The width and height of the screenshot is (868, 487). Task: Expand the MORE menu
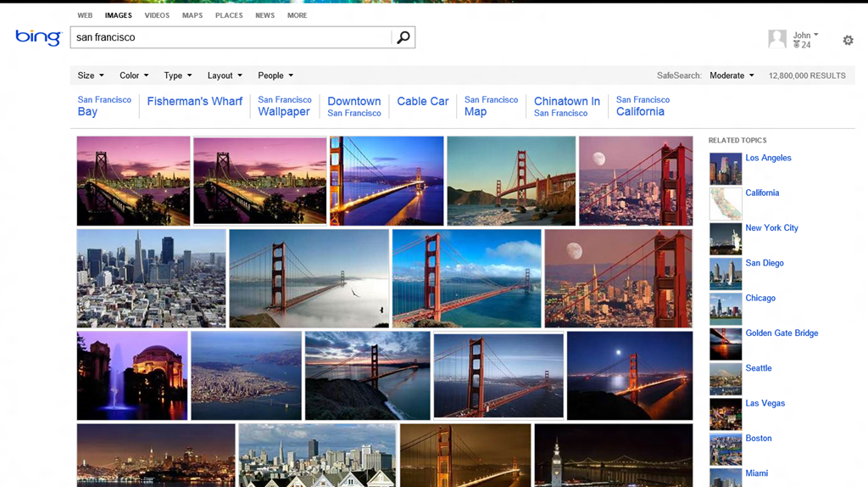click(297, 15)
